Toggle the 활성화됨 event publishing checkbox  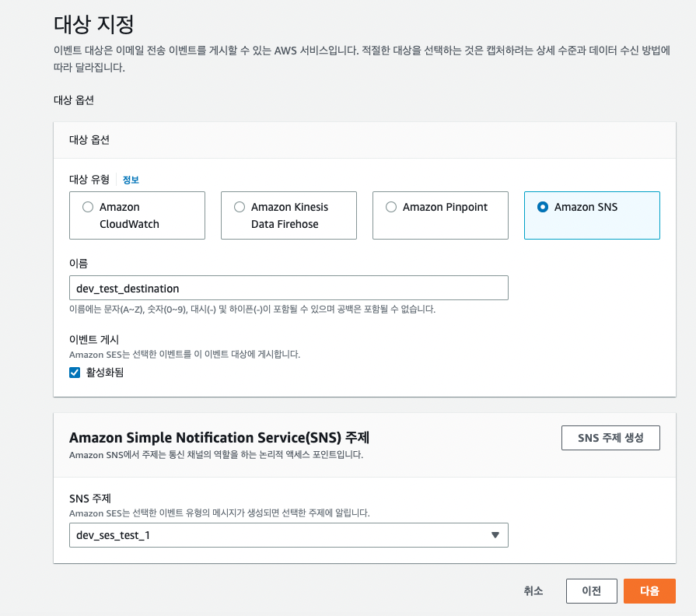point(75,373)
